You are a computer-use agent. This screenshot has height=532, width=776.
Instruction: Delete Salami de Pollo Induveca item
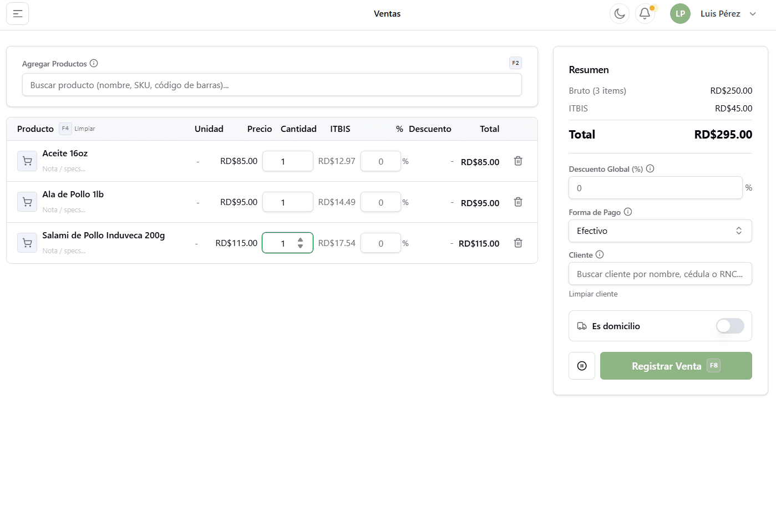point(518,243)
